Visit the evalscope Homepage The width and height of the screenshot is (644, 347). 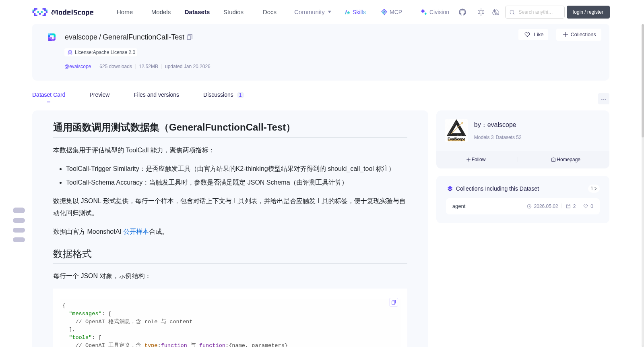click(566, 160)
